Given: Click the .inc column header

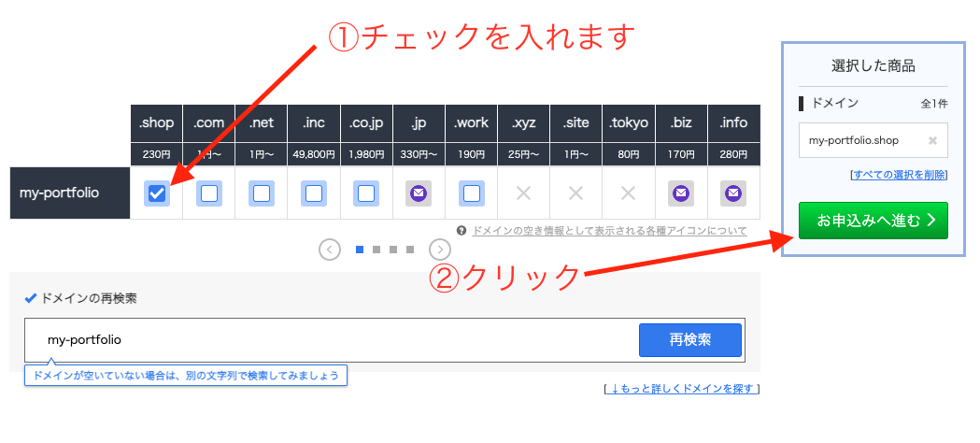Looking at the screenshot, I should tap(314, 123).
